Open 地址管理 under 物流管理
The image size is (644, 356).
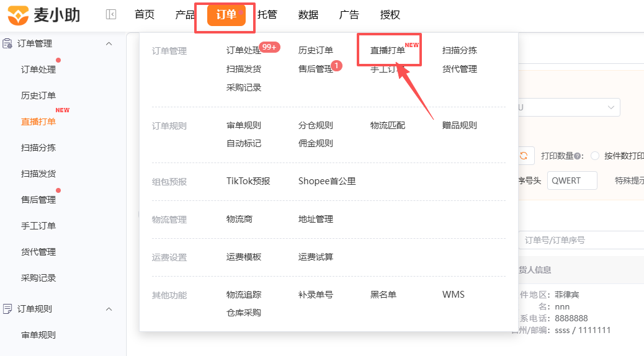(315, 220)
